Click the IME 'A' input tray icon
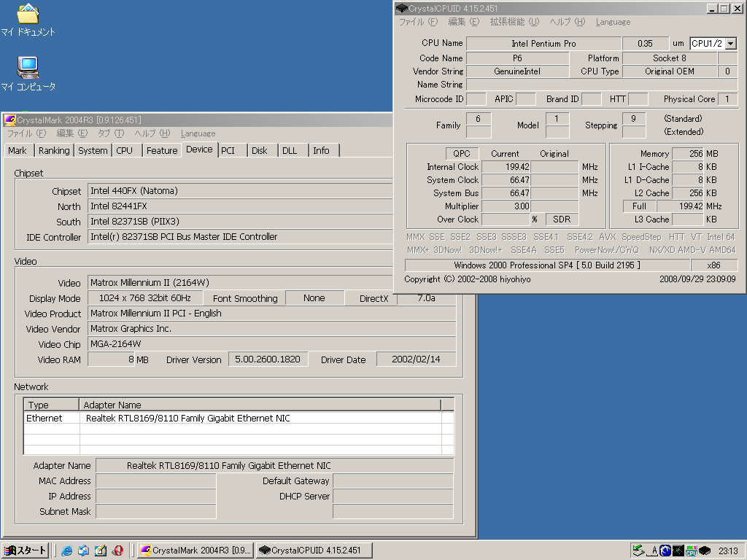Image resolution: width=747 pixels, height=560 pixels. coord(654,551)
